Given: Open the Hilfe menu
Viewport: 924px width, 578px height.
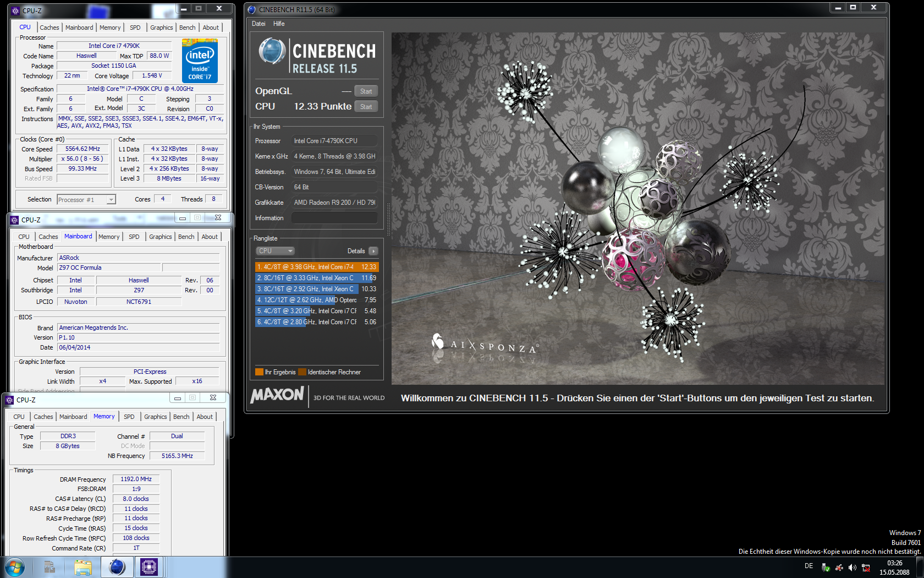Looking at the screenshot, I should 279,24.
